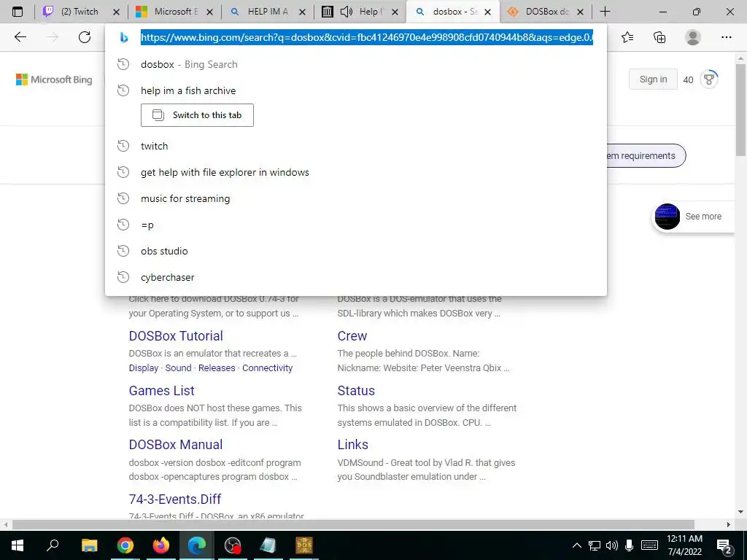Open the Crew link
This screenshot has width=747, height=560.
click(352, 335)
